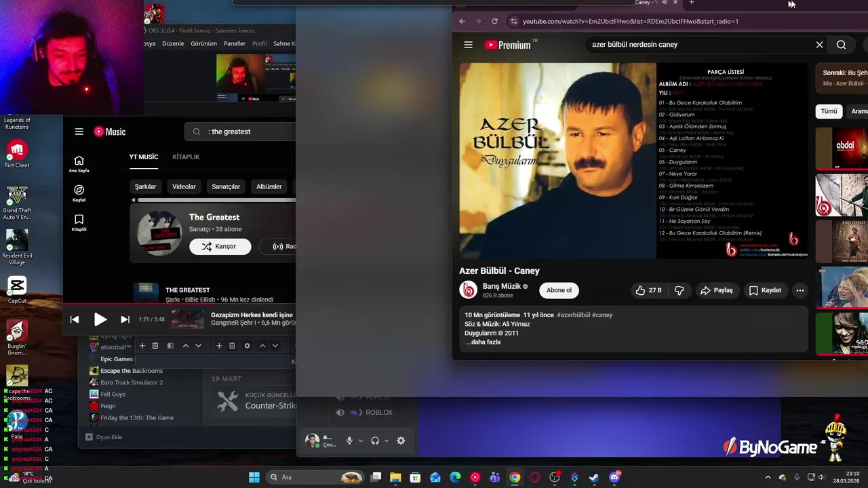Expand description with ...daha fazla
Image resolution: width=868 pixels, height=488 pixels.
coord(483,342)
